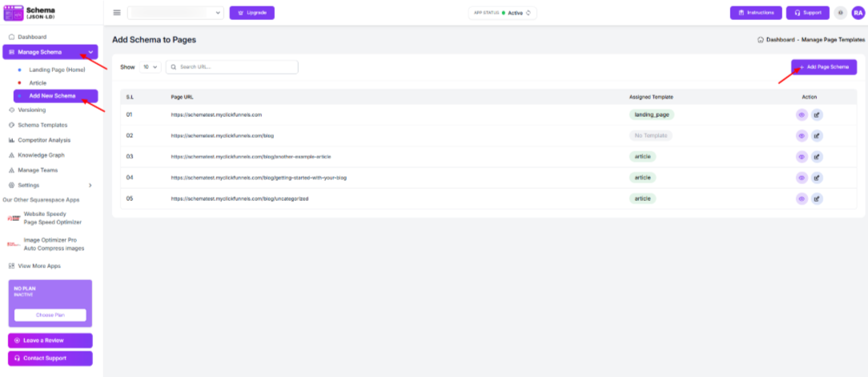Click the edit icon for blog URL row
The width and height of the screenshot is (868, 377).
point(817,135)
